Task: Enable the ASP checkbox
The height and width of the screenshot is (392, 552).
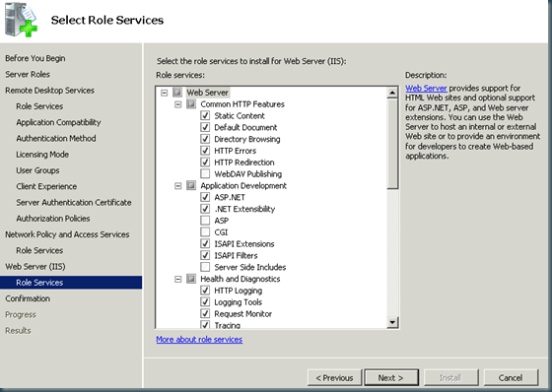Action: coord(205,221)
